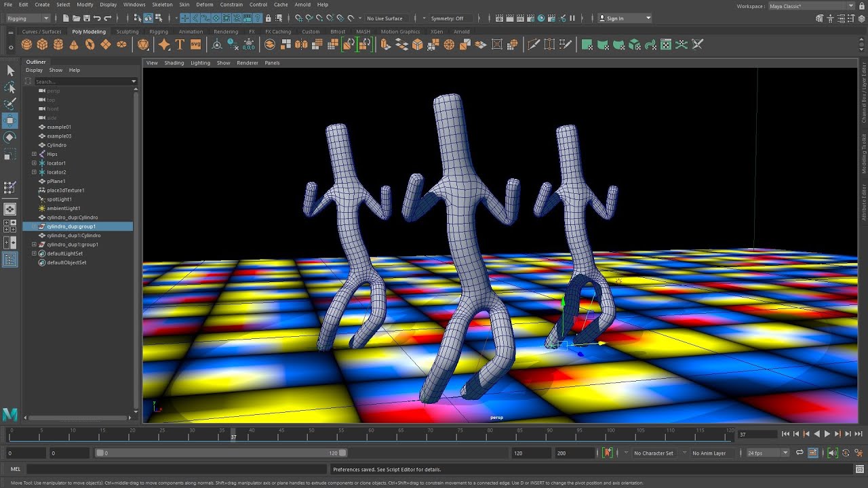Click the polygon type text tool icon
Image resolution: width=868 pixels, height=488 pixels.
(180, 45)
